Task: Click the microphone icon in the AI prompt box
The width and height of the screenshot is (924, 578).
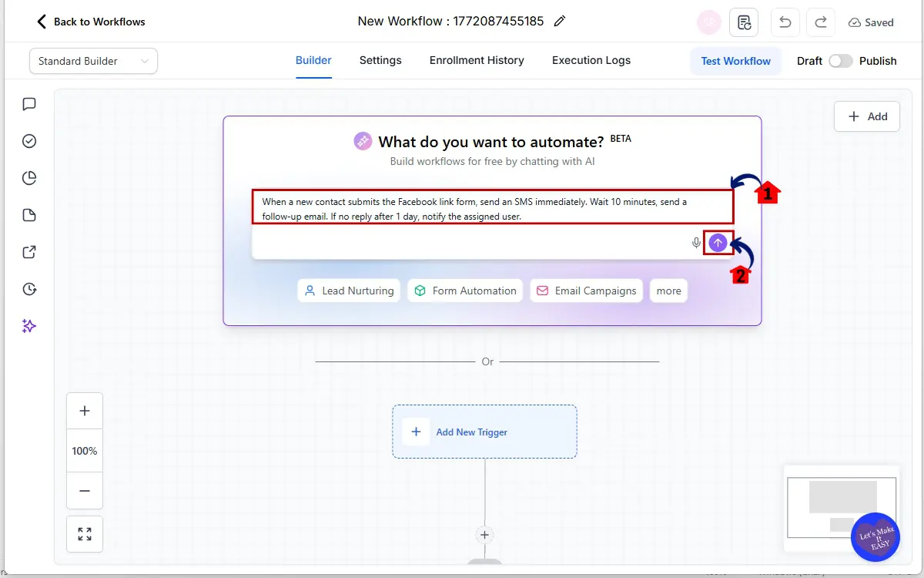Action: coord(695,242)
